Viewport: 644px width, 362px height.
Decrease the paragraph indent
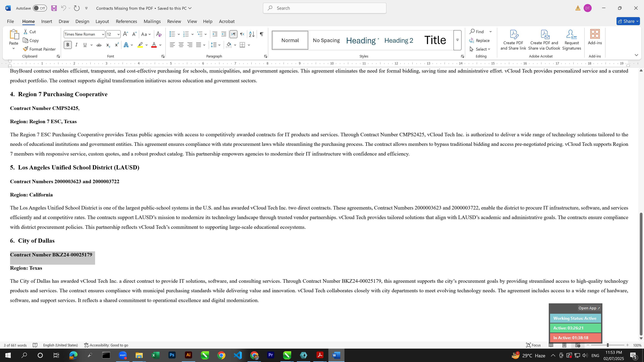[215, 34]
